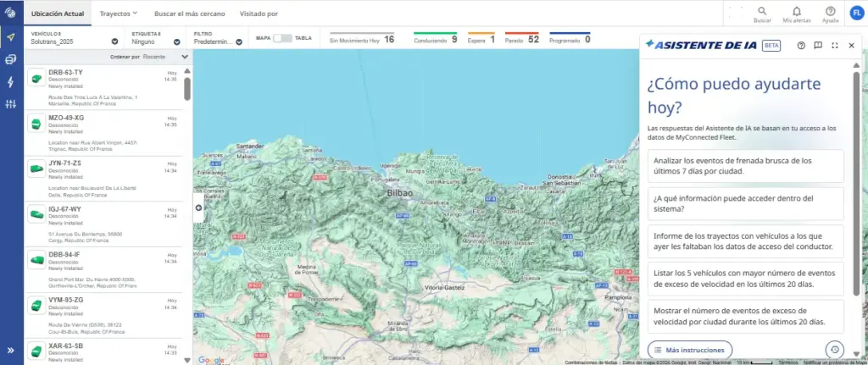Open AI assistant feedback icon
The image size is (868, 365).
click(818, 46)
